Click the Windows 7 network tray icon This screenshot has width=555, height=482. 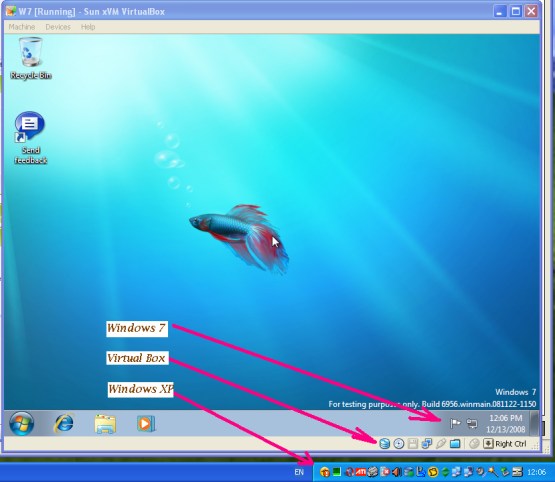472,423
